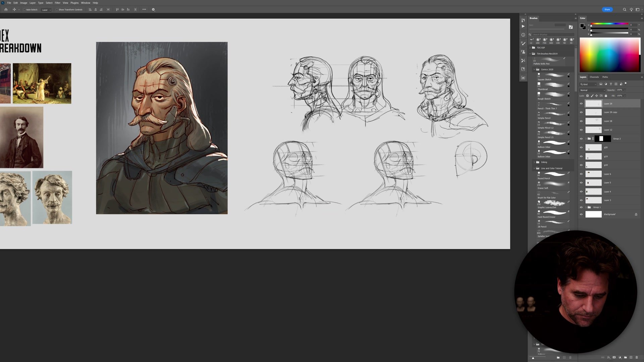Open the brush settings toggle in Brushes panel

pos(571,27)
